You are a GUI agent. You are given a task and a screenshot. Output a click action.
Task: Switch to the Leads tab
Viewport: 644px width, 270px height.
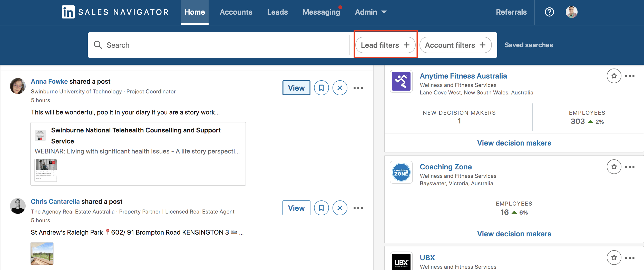pos(277,12)
